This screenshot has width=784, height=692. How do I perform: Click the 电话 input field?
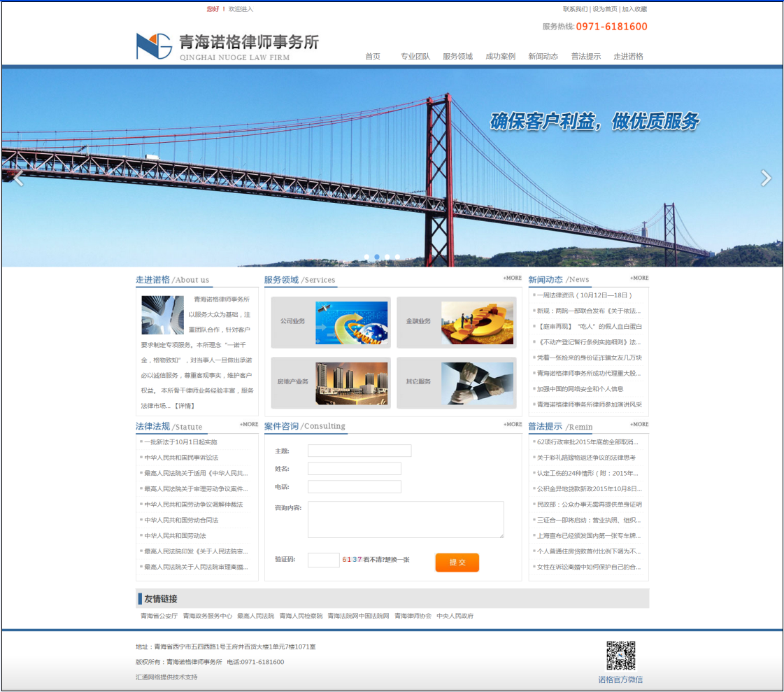[355, 486]
